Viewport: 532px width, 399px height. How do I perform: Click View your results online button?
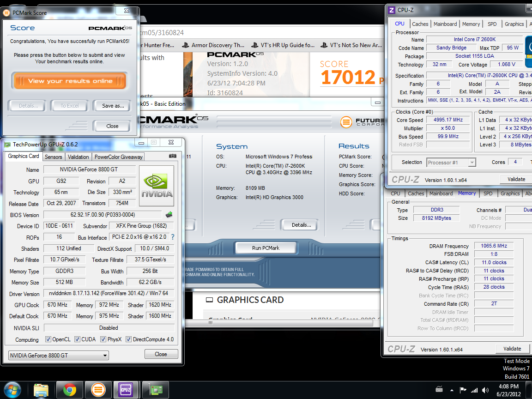tap(70, 81)
